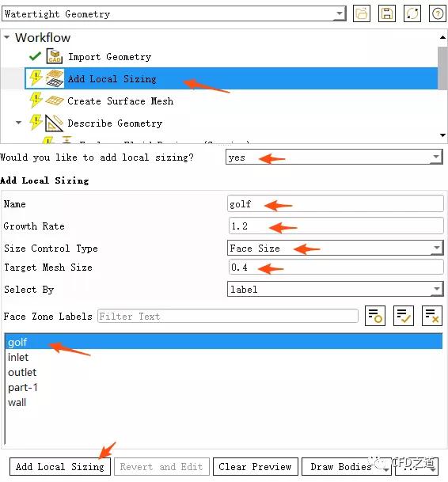Click the Add Local Sizing button
The width and height of the screenshot is (448, 482).
click(x=60, y=467)
